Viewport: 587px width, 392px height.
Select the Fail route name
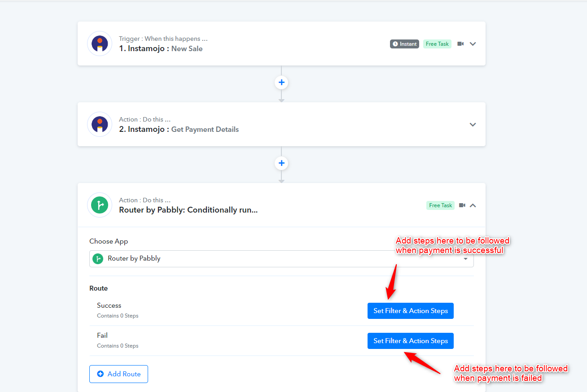[102, 335]
